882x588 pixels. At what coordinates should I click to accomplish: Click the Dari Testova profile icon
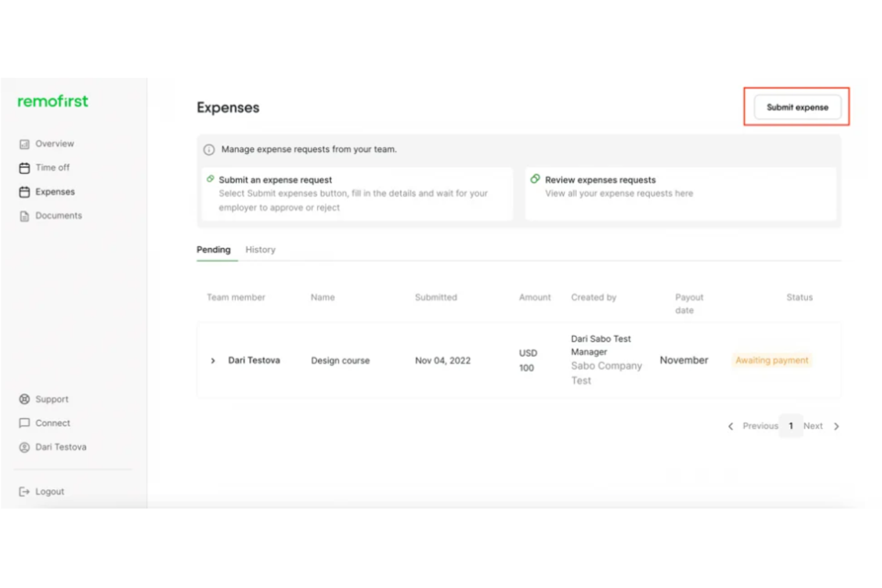[x=24, y=447]
